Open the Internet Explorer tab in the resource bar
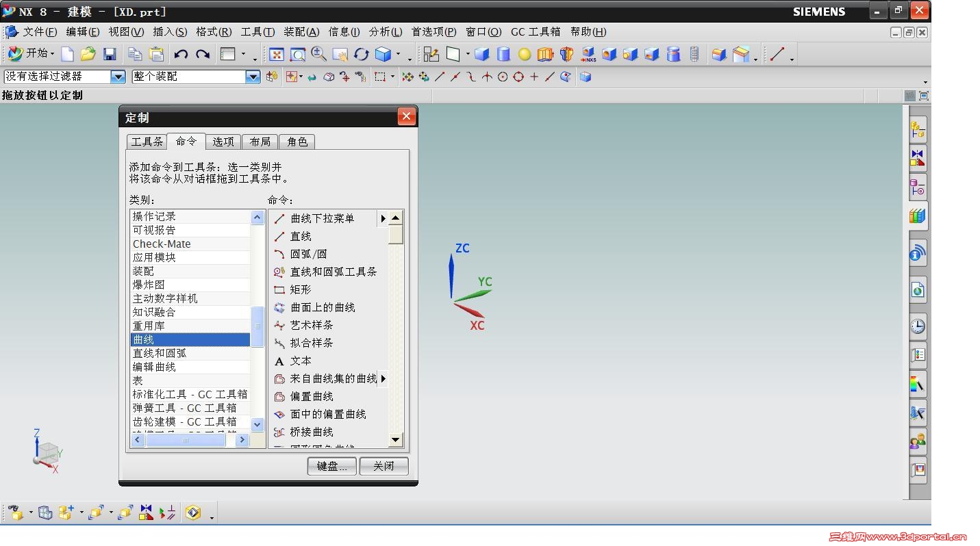Viewport: 980px width, 546px height. point(918,290)
